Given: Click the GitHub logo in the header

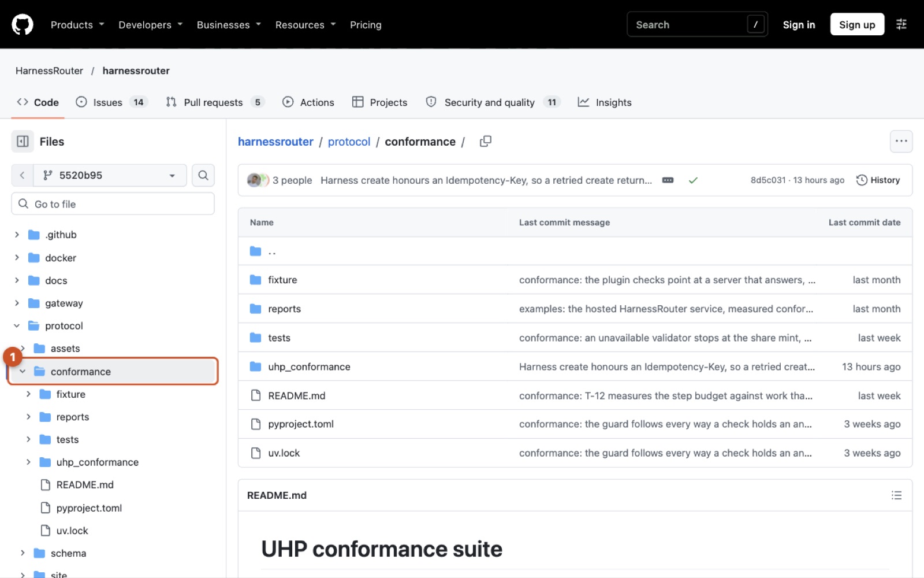Looking at the screenshot, I should pyautogui.click(x=23, y=25).
